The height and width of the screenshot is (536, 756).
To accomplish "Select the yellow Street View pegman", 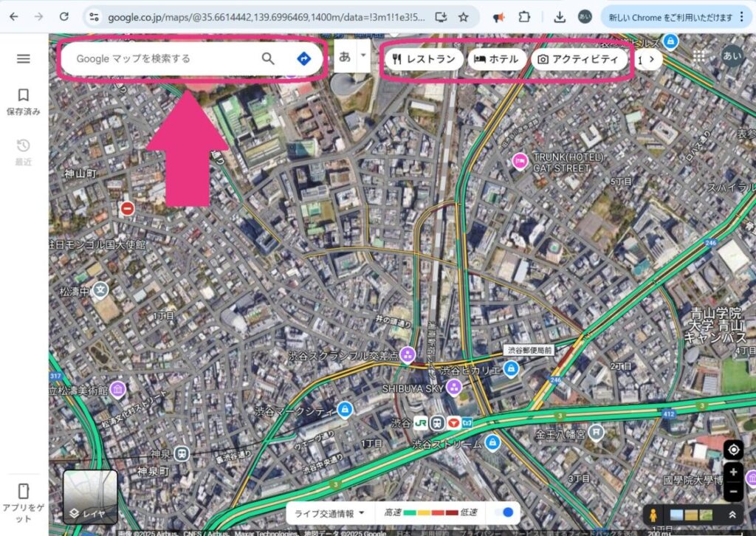I will click(653, 515).
